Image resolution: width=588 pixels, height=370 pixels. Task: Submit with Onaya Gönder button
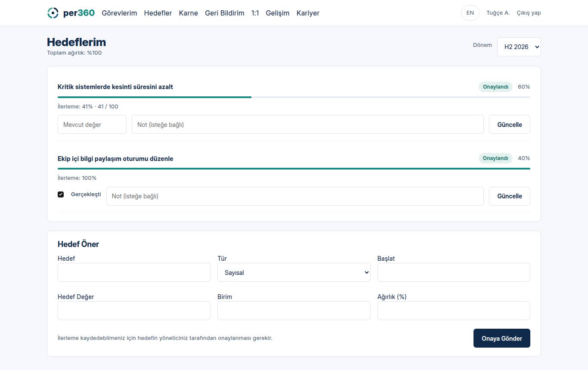(x=502, y=338)
